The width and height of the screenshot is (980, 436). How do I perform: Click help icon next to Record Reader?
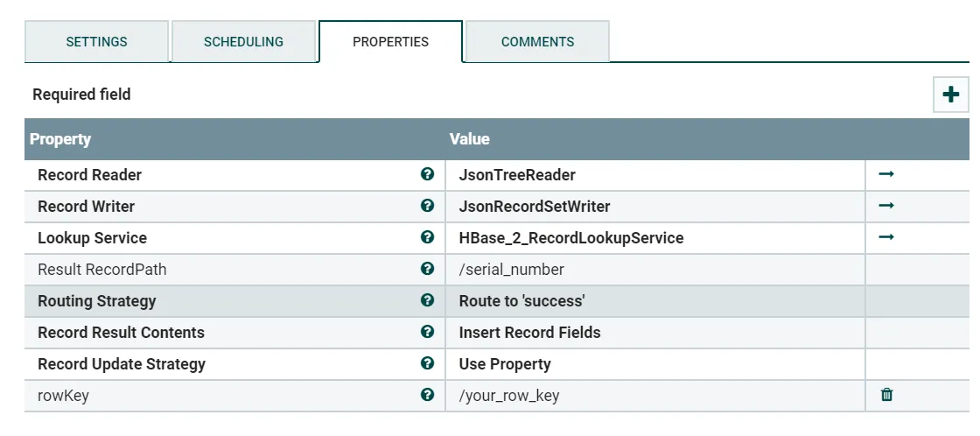tap(427, 174)
